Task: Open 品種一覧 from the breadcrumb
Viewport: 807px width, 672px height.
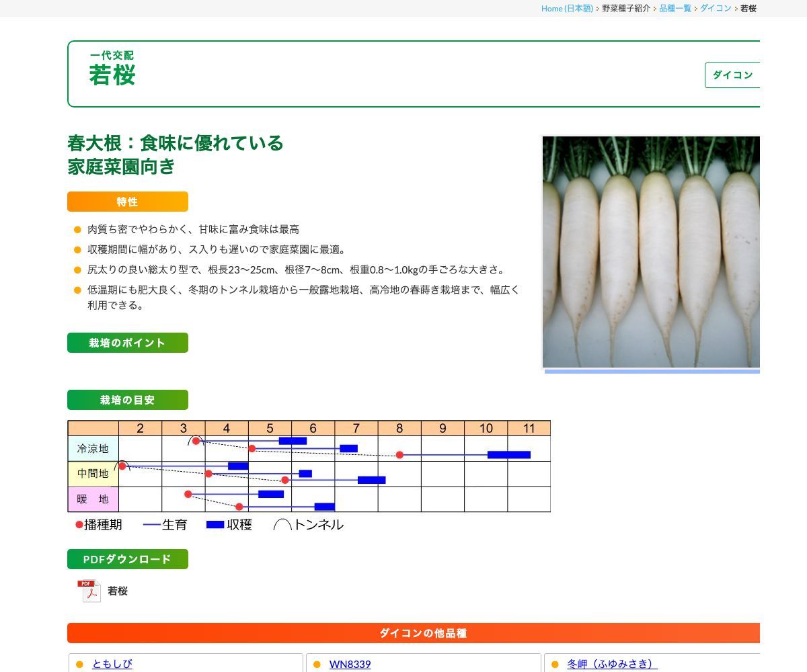Action: (x=675, y=9)
